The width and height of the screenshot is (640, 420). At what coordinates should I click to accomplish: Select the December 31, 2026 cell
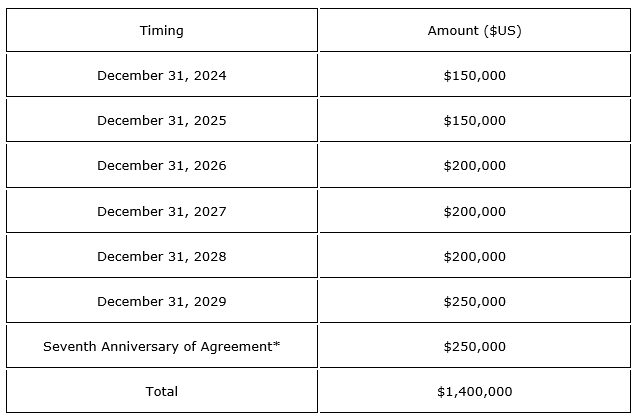(x=162, y=165)
